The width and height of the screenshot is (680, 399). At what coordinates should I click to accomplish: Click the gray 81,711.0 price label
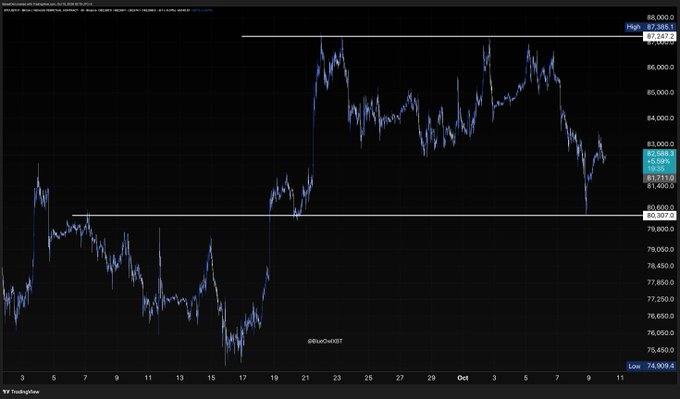(659, 178)
